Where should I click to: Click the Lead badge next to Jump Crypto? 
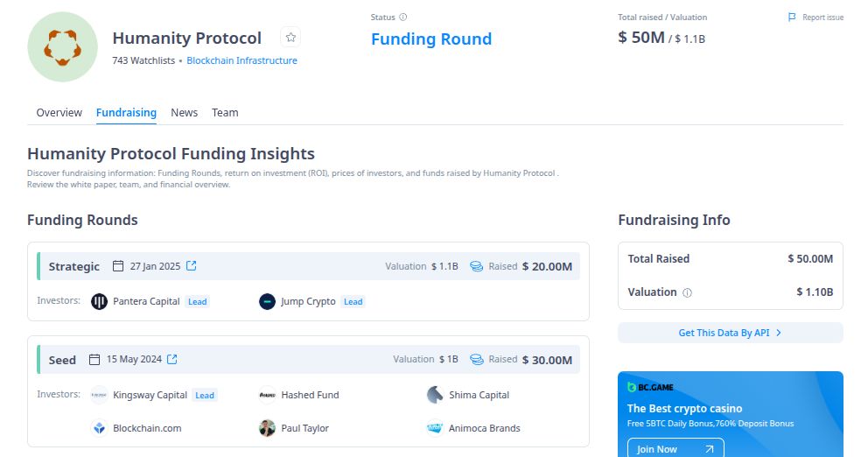click(353, 302)
